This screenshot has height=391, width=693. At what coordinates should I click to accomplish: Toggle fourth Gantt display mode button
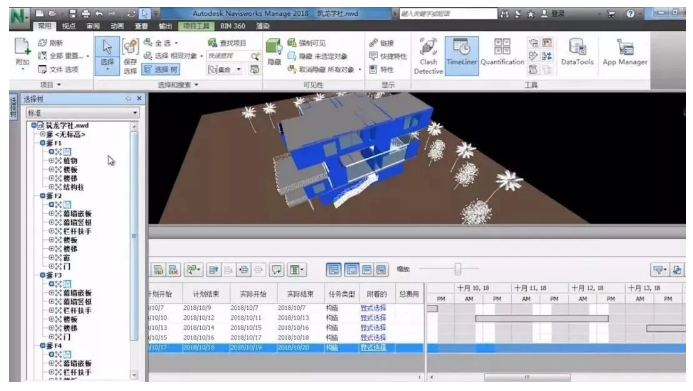pos(381,270)
